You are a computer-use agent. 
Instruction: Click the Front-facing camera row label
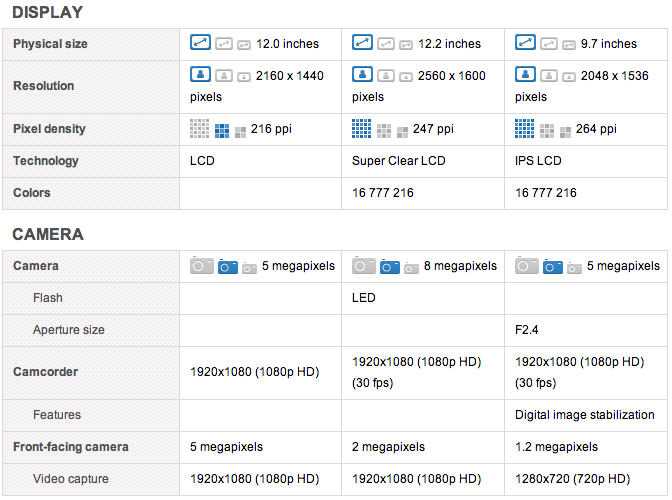pyautogui.click(x=72, y=447)
